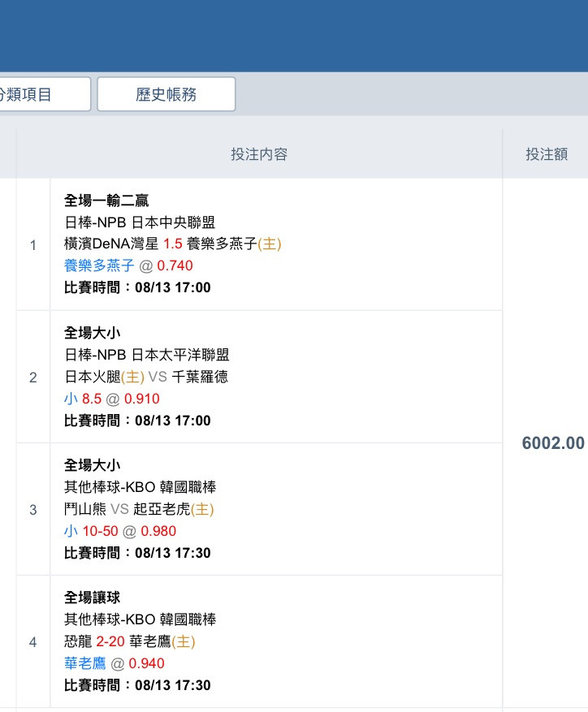The width and height of the screenshot is (588, 712).
Task: Click the 0.940 odds value
Action: 146,663
